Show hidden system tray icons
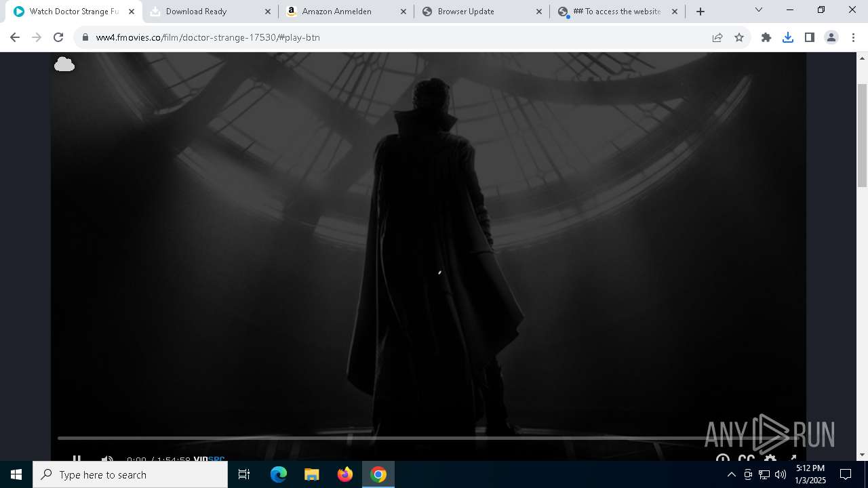Image resolution: width=868 pixels, height=488 pixels. (x=731, y=474)
